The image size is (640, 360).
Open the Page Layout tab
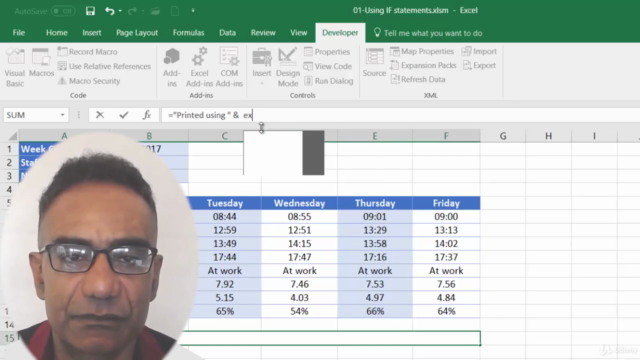click(137, 33)
